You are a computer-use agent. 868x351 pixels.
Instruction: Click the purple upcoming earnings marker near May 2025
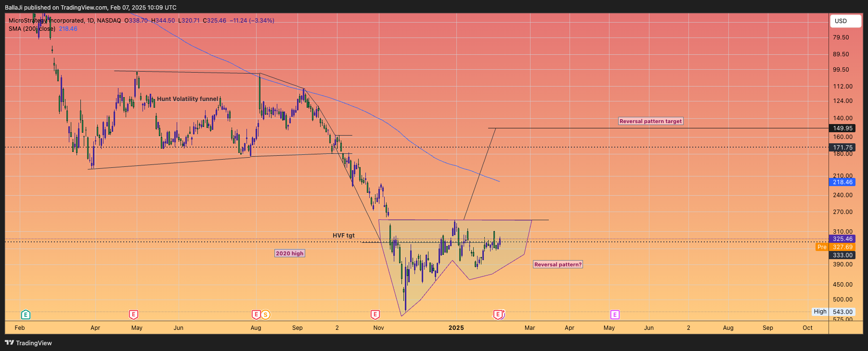(x=615, y=315)
